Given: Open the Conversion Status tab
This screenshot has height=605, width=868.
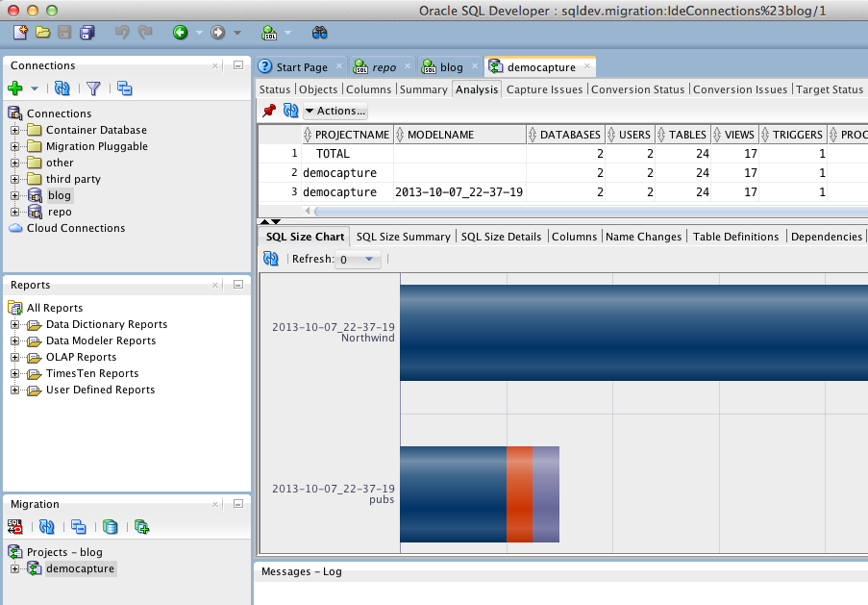Looking at the screenshot, I should [x=637, y=89].
